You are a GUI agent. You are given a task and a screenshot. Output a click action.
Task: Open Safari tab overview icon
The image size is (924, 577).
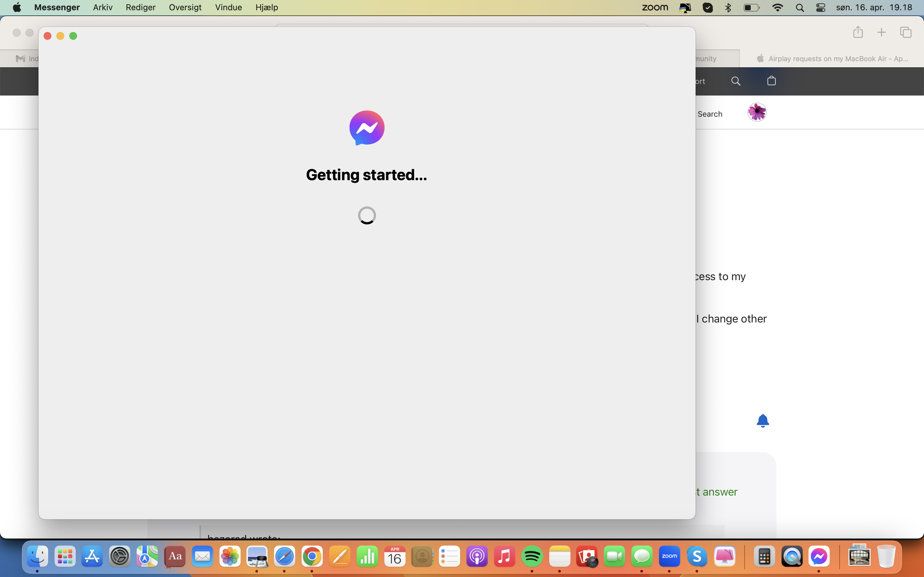click(x=906, y=32)
